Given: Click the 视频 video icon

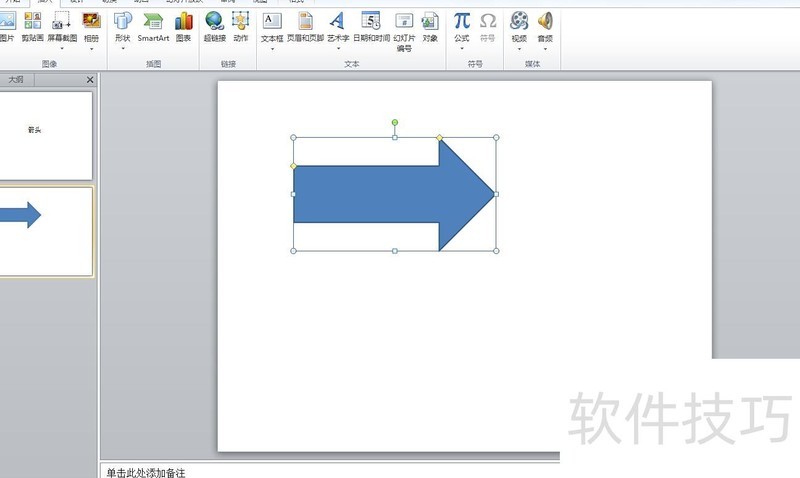Looking at the screenshot, I should 519,21.
